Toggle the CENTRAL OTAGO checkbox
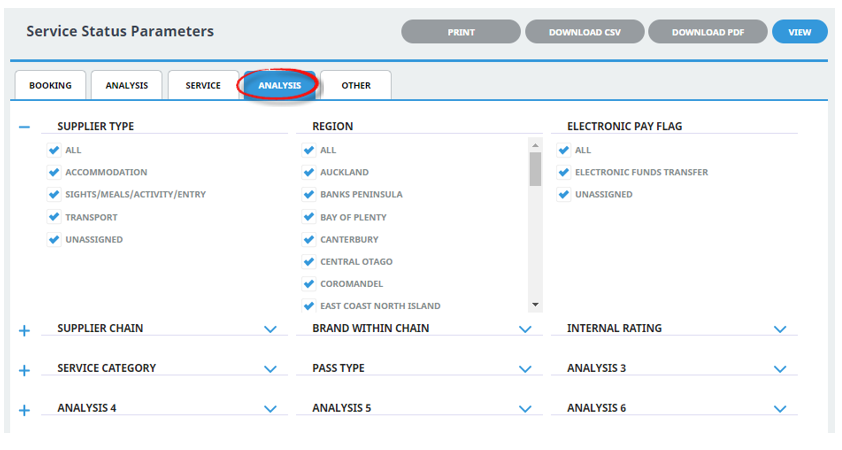842x450 pixels. (309, 262)
